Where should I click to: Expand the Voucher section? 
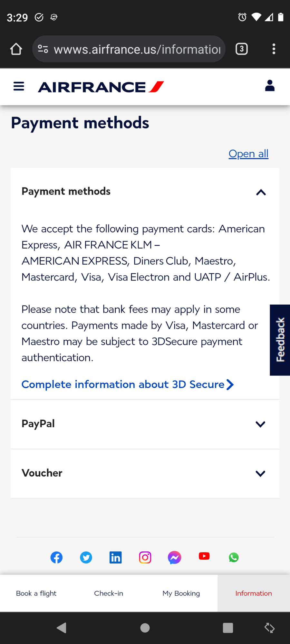pyautogui.click(x=260, y=473)
